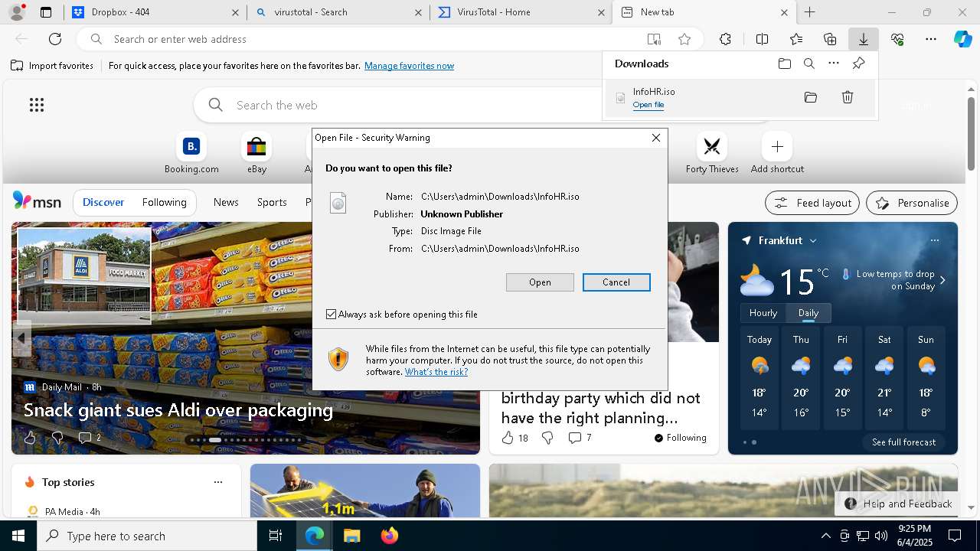Open Help and Feedback

tap(897, 504)
